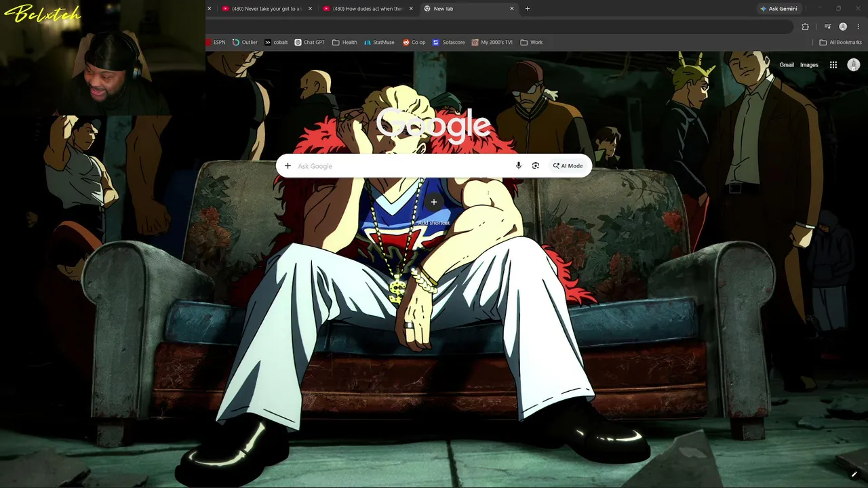Open the Gmail link

pos(787,65)
